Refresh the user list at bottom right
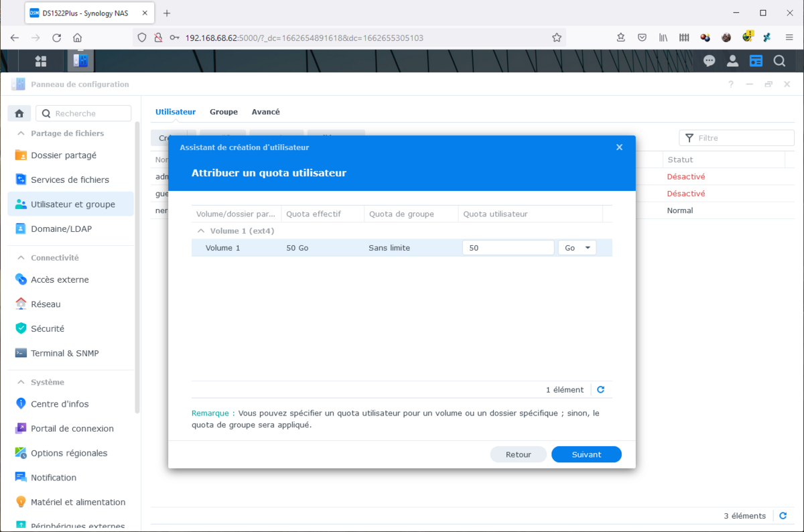The height and width of the screenshot is (532, 804). [783, 516]
